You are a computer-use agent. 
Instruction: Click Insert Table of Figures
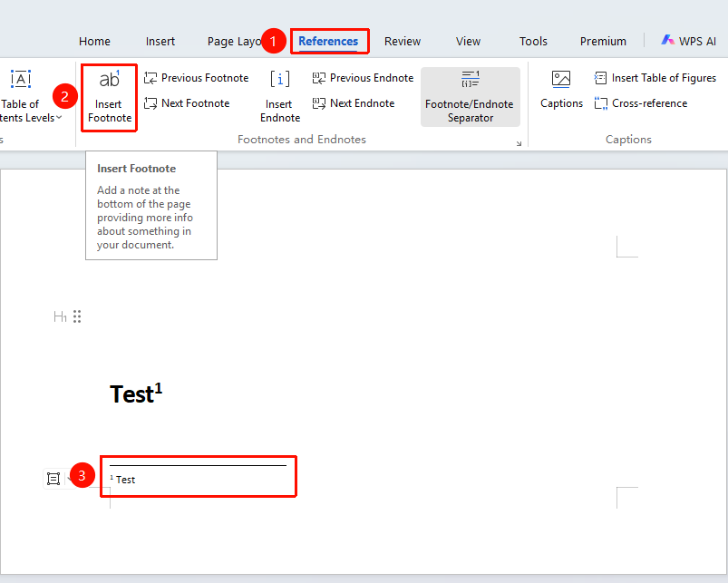click(x=655, y=78)
